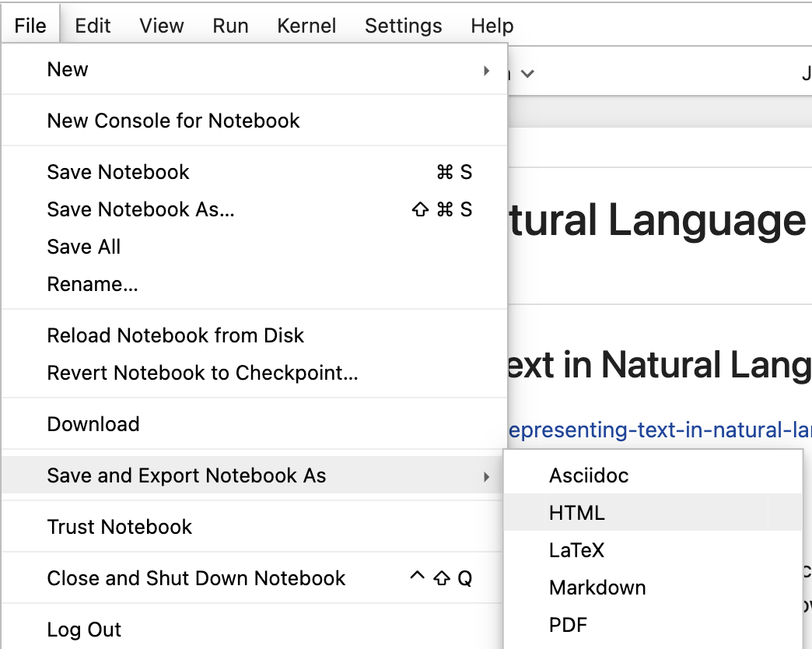Click Reload Notebook from Disk

click(176, 335)
